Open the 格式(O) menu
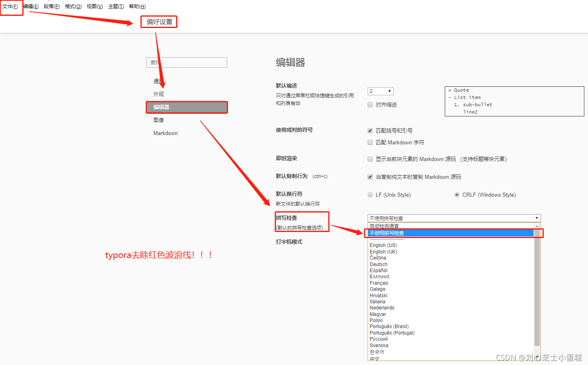Screen dimensions: 588x365 click(x=73, y=6)
